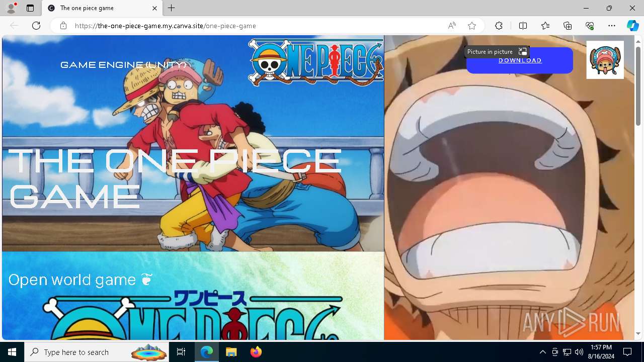The height and width of the screenshot is (362, 644).
Task: Show hidden system tray icons
Action: pyautogui.click(x=542, y=352)
